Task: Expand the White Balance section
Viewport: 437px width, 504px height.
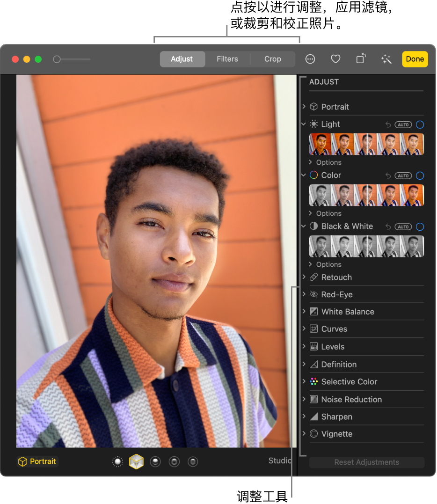Action: click(304, 311)
